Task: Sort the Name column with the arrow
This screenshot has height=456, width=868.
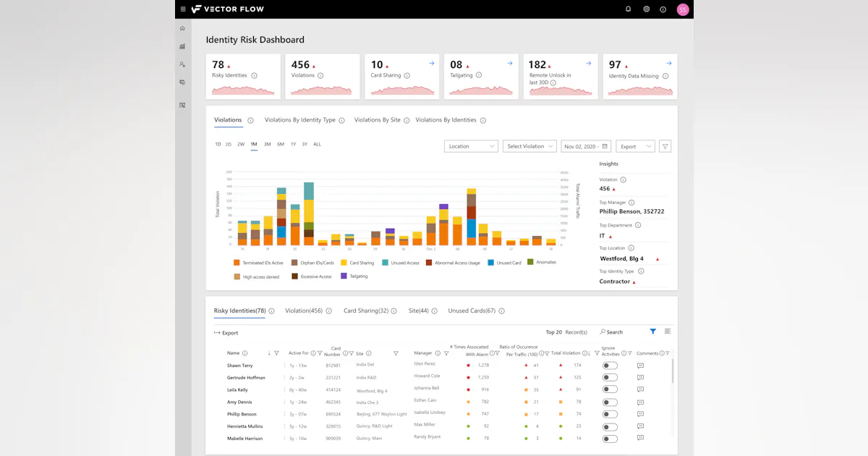Action: point(269,353)
